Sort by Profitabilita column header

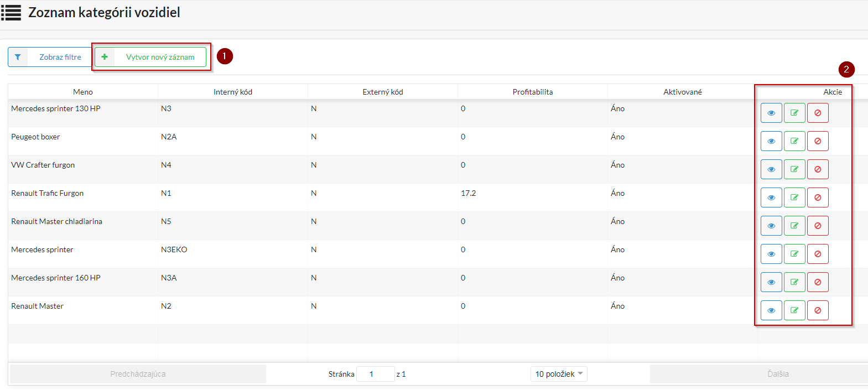point(532,92)
